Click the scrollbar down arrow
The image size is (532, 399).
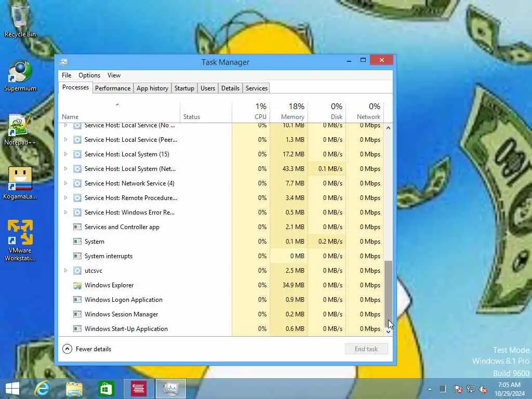point(389,332)
